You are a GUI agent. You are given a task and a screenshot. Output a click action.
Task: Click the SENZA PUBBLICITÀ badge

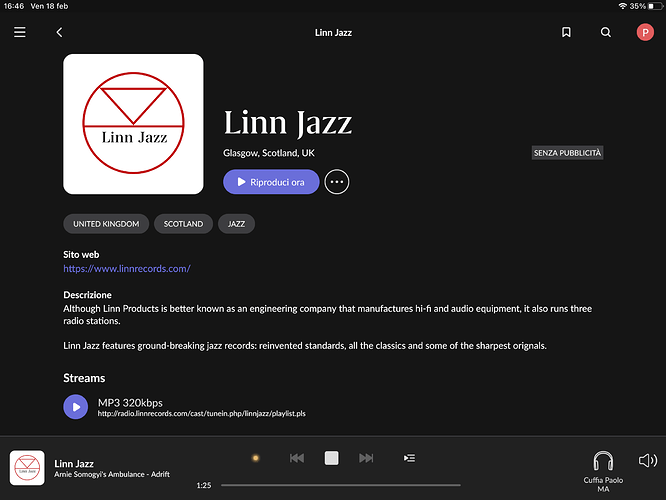567,153
